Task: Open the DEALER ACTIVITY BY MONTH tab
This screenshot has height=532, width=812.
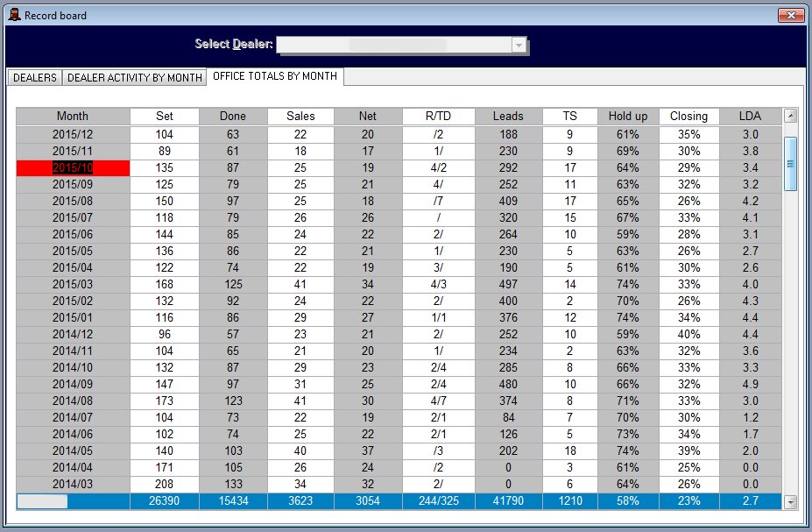Action: 135,78
